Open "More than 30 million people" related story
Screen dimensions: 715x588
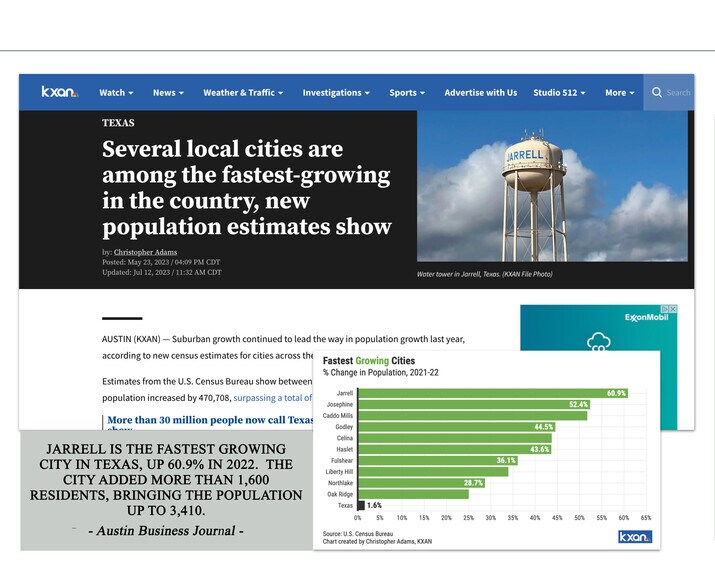tap(210, 420)
